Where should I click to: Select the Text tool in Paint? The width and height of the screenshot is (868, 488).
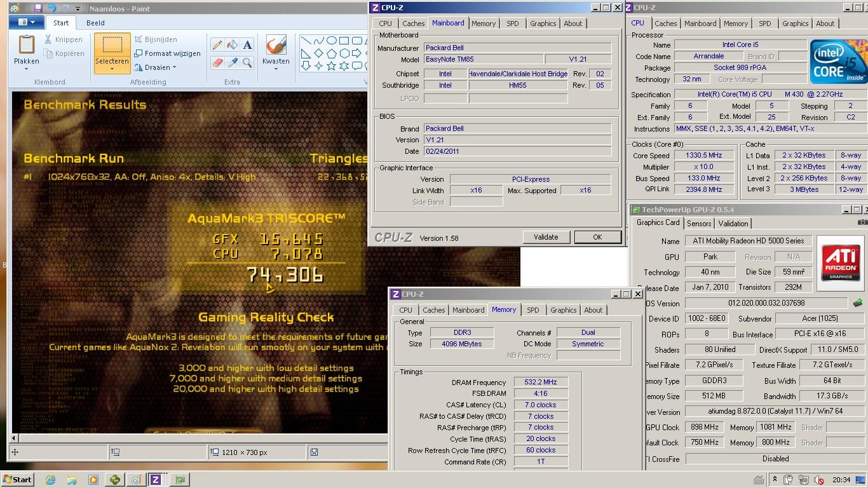(247, 44)
